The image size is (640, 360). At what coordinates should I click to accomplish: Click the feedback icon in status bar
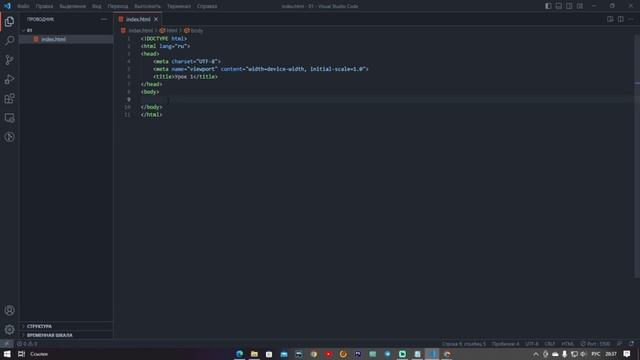point(620,344)
